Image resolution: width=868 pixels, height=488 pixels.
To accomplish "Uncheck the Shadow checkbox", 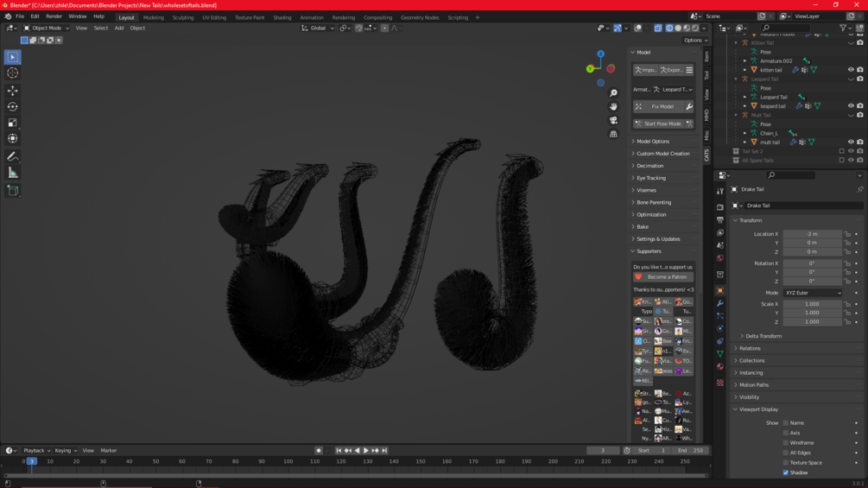I will coord(786,472).
